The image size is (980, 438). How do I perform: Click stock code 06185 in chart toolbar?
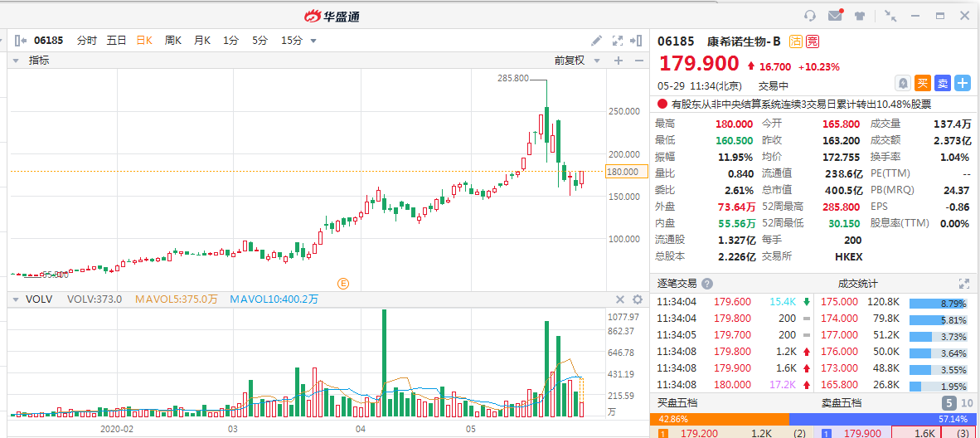click(49, 41)
